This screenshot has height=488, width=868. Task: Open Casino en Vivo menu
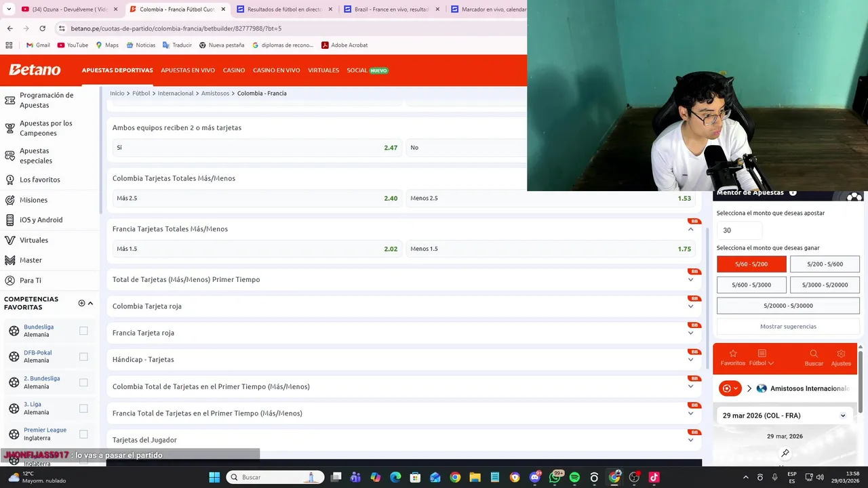(276, 70)
